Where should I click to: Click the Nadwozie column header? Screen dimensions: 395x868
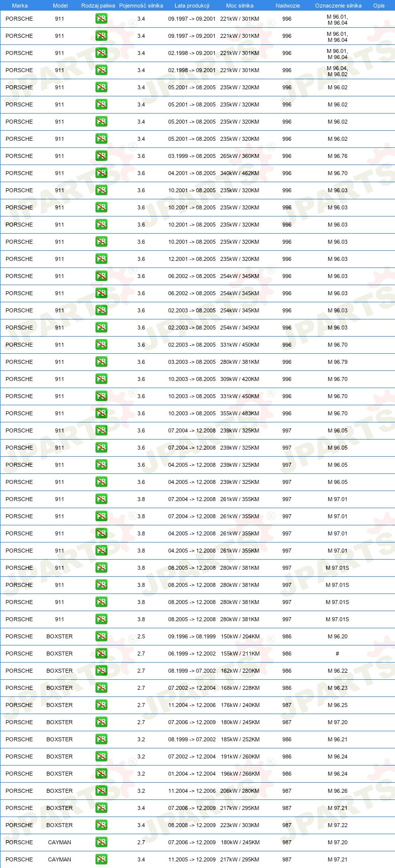click(x=288, y=6)
